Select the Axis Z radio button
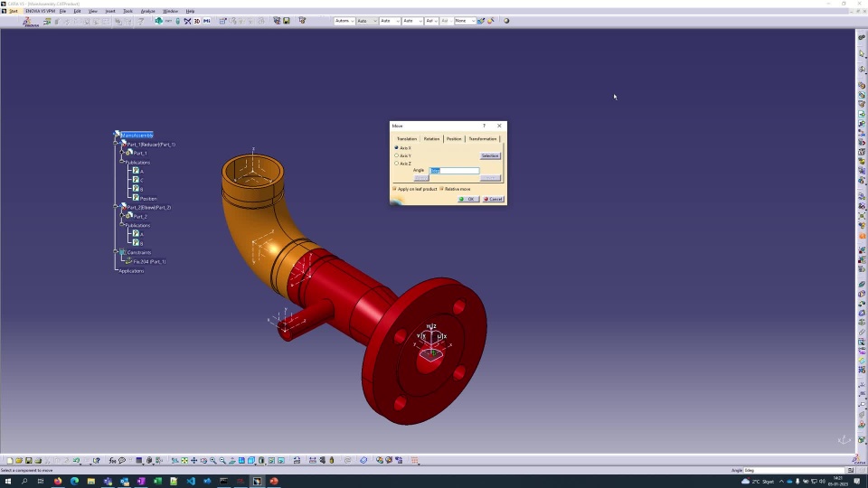 coord(396,164)
